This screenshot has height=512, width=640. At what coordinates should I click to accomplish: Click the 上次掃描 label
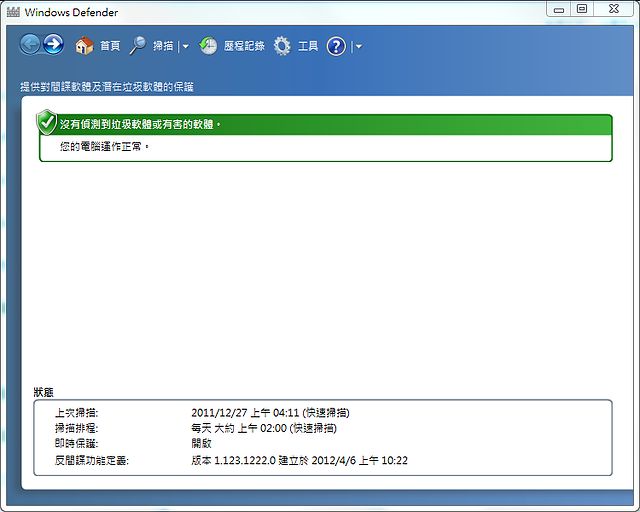(76, 413)
